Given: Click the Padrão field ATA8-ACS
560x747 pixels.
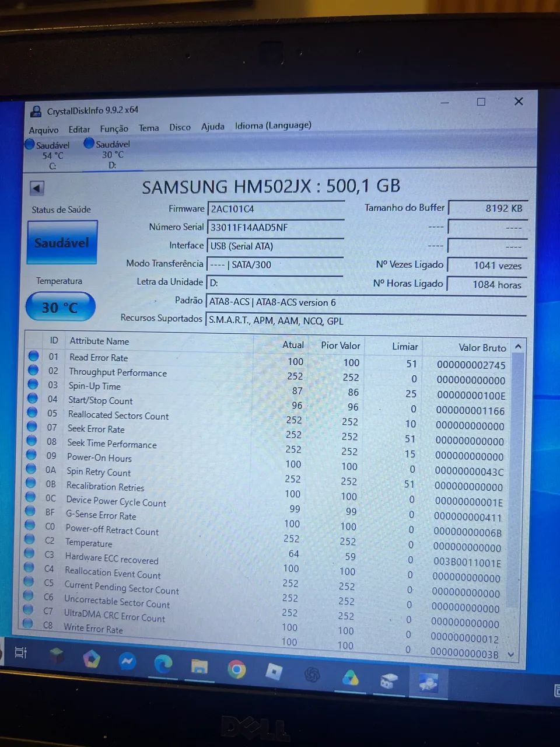Looking at the screenshot, I should tap(366, 302).
